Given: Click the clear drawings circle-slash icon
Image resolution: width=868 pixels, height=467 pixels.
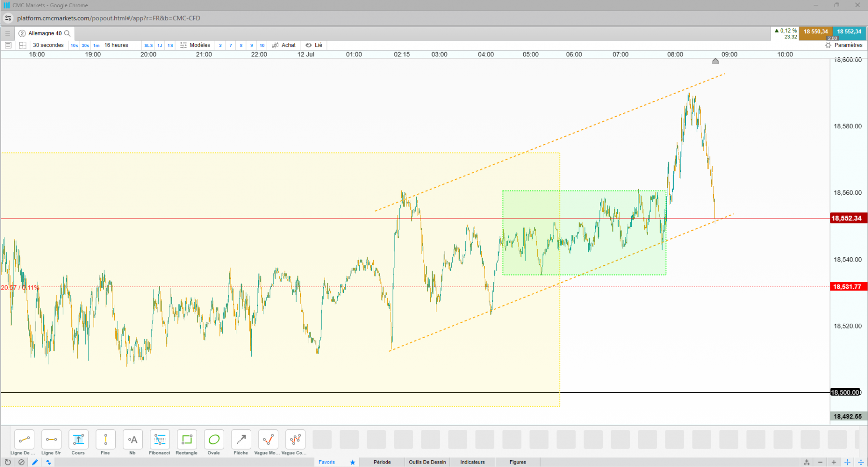Looking at the screenshot, I should (21, 462).
